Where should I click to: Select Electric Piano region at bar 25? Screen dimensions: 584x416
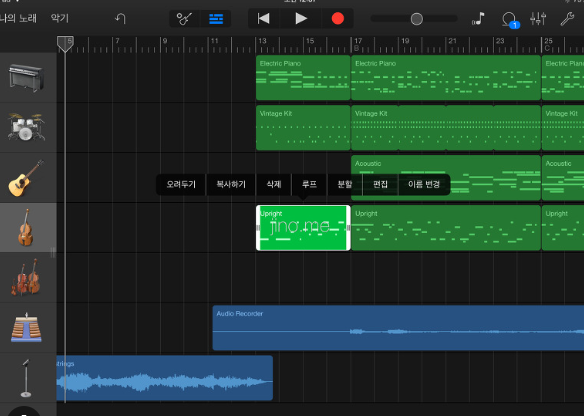pyautogui.click(x=563, y=77)
